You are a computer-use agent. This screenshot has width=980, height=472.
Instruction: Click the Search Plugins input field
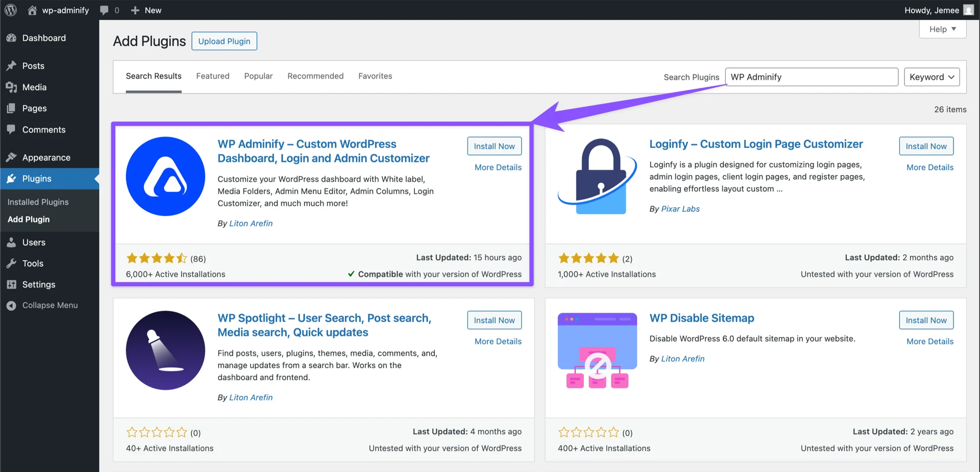(x=811, y=77)
